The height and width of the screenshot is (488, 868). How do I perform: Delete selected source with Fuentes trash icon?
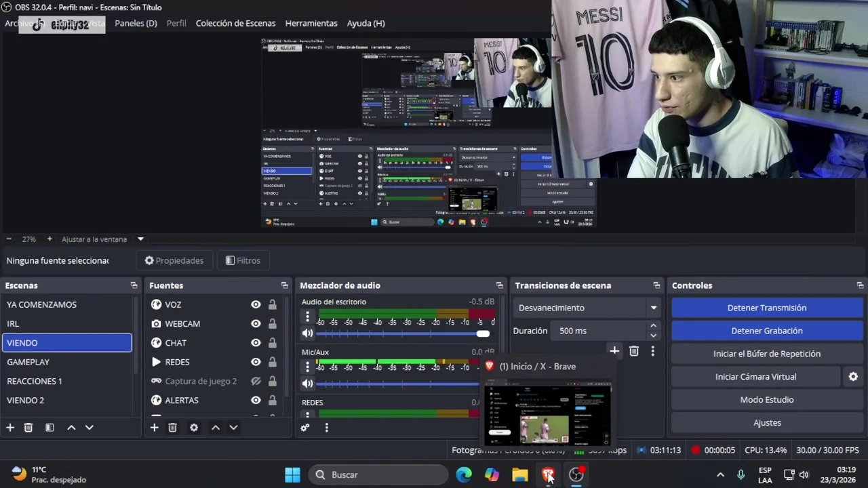click(x=173, y=428)
